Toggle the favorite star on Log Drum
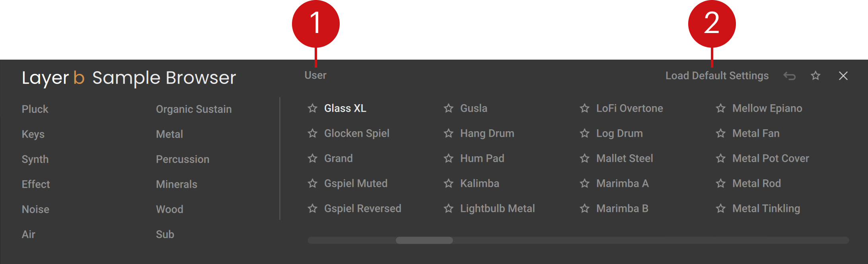Screen dimensions: 868x264 [x=584, y=133]
